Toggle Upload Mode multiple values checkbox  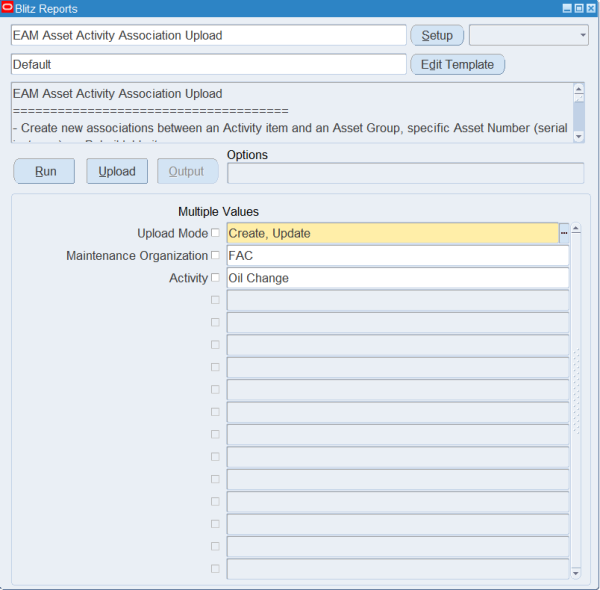(215, 233)
